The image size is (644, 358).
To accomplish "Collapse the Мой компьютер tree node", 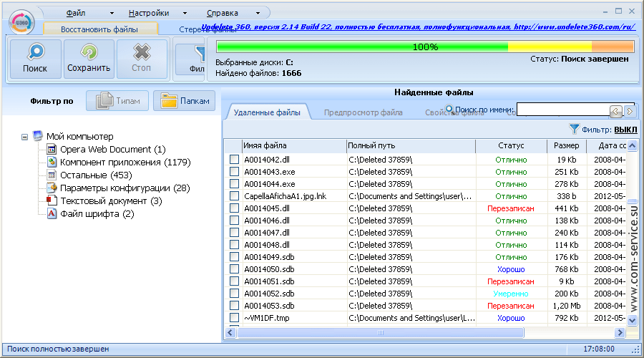I will tap(24, 137).
